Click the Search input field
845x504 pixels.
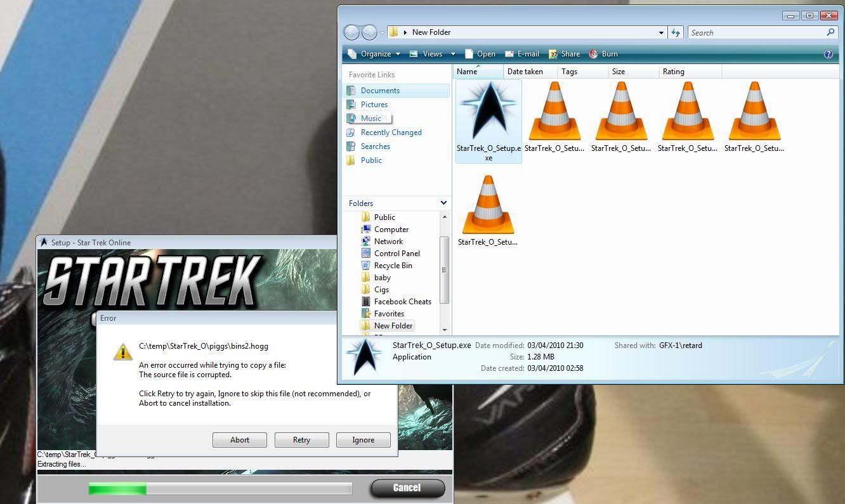[755, 32]
